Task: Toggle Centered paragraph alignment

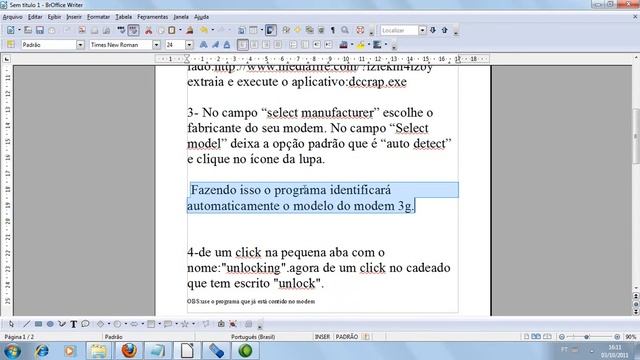Action: click(x=254, y=44)
